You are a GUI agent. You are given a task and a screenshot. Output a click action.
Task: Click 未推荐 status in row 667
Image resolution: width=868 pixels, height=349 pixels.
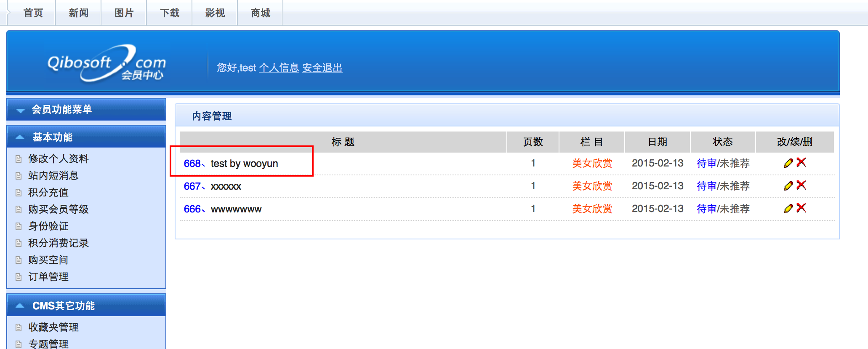coord(735,186)
